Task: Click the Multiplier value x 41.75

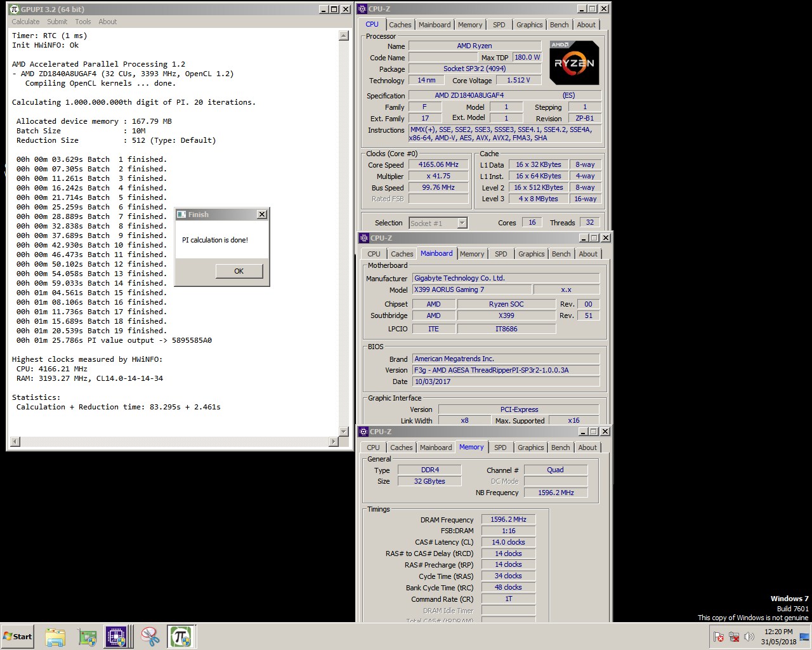Action: tap(438, 176)
